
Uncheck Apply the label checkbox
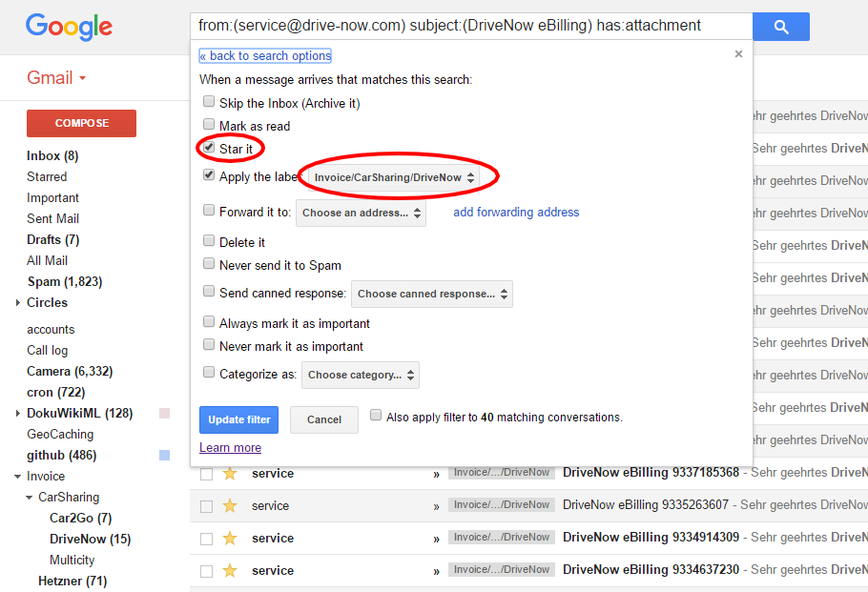209,174
